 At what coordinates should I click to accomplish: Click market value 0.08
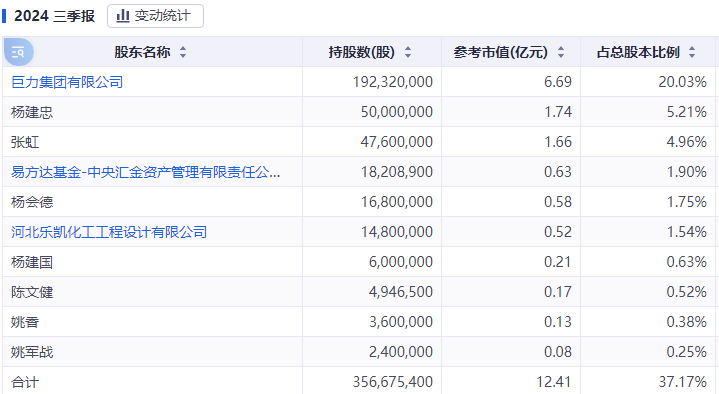(558, 352)
